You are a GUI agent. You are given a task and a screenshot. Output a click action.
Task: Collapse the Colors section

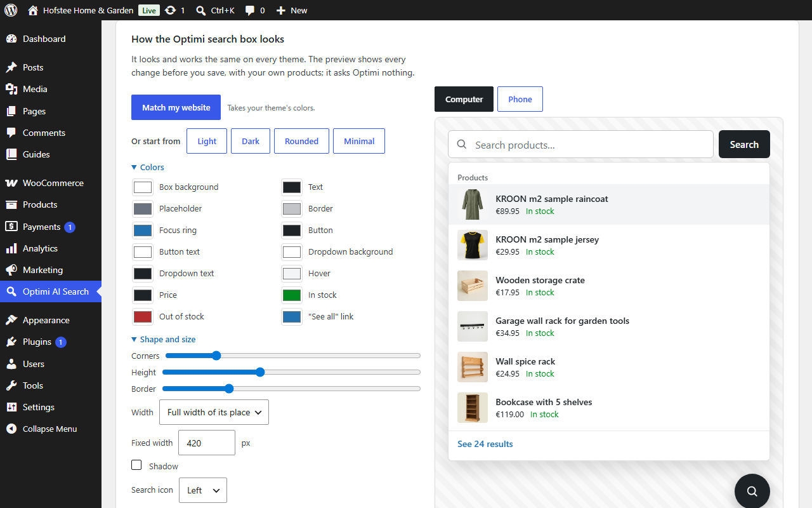coord(148,167)
